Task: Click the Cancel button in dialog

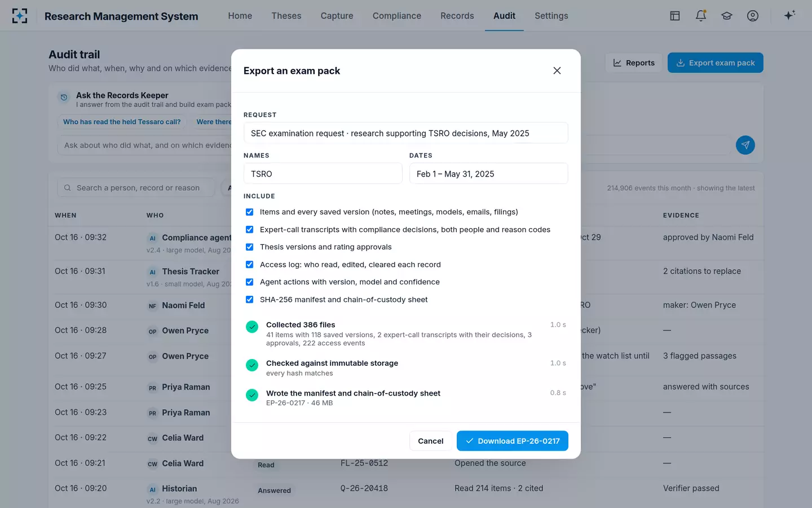Action: click(431, 441)
